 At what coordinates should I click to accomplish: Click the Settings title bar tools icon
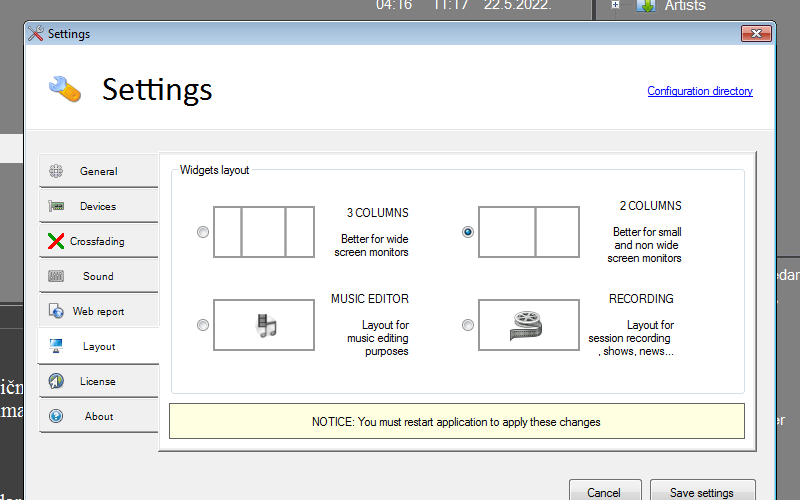(x=36, y=34)
